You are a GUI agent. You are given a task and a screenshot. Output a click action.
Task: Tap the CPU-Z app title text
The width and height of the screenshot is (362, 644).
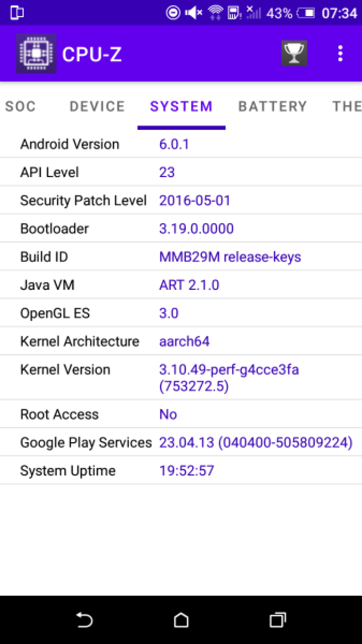(x=92, y=54)
